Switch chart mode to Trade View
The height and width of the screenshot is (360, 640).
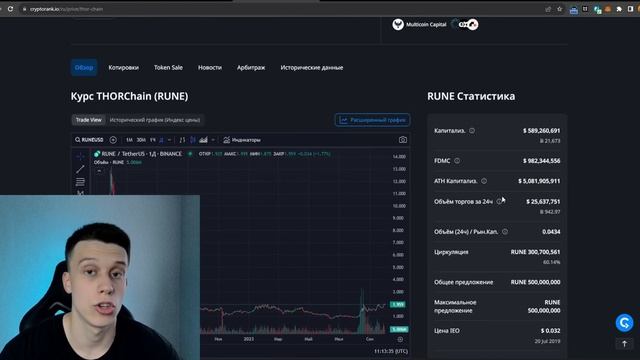pyautogui.click(x=89, y=120)
